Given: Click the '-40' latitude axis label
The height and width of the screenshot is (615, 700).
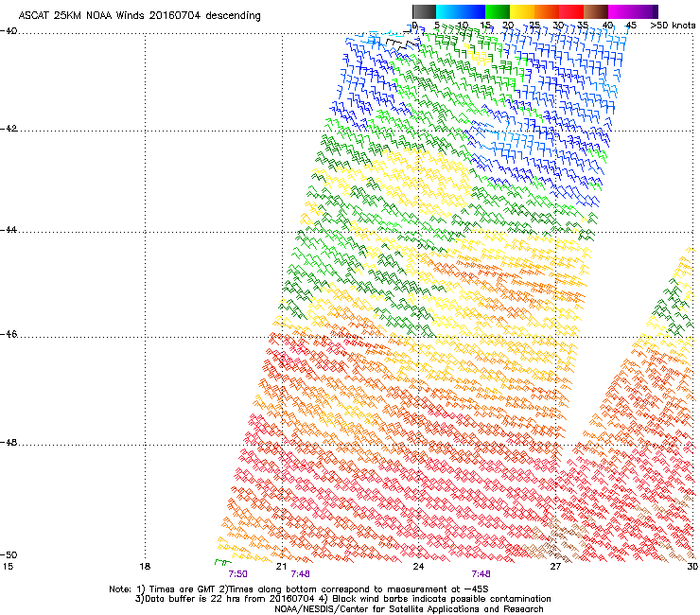Looking at the screenshot, I should 9,31.
